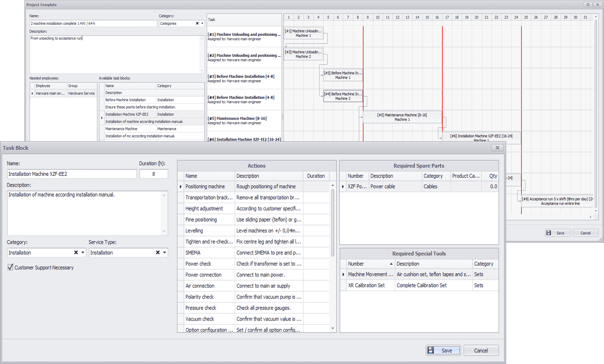Select the Polarity check action
The height and width of the screenshot is (364, 604).
[253, 297]
